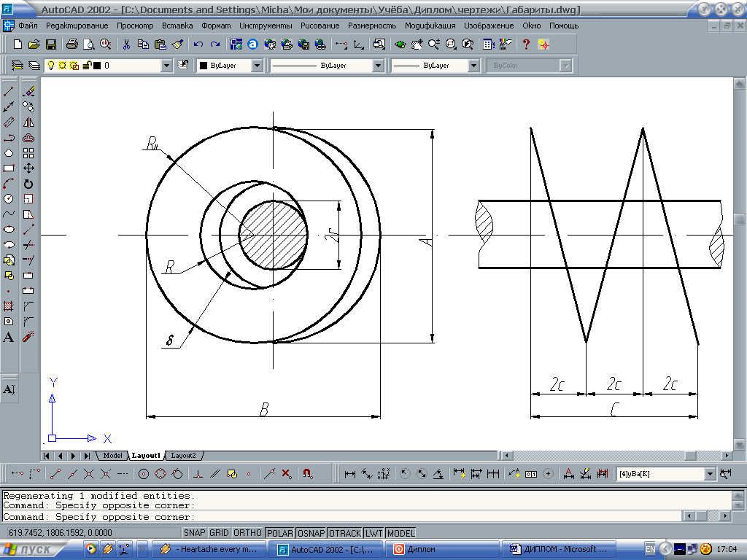
Task: Toggle SNAP mode in status bar
Action: point(195,533)
